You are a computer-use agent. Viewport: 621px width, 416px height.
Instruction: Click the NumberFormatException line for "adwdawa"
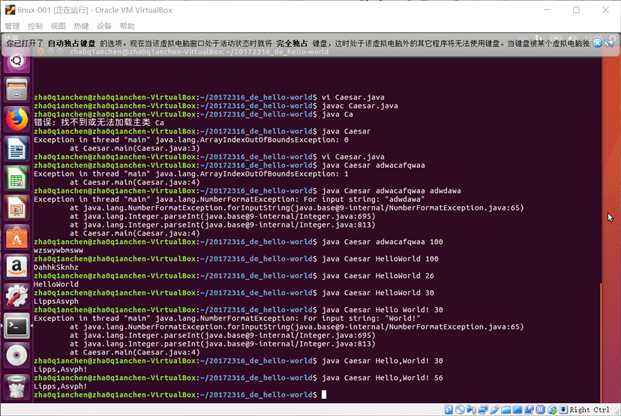229,199
